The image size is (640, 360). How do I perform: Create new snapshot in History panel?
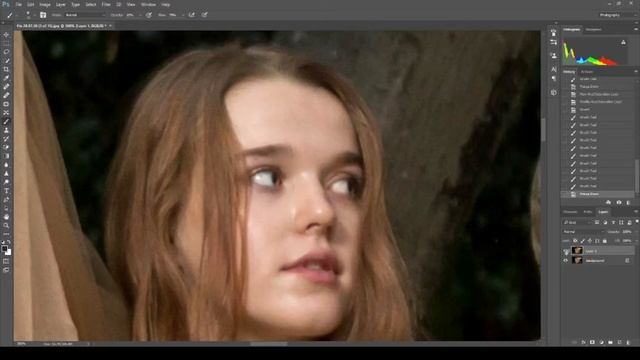tap(619, 202)
